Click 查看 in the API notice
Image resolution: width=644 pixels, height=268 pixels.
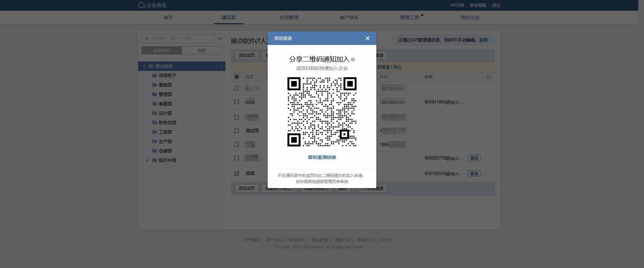(483, 40)
